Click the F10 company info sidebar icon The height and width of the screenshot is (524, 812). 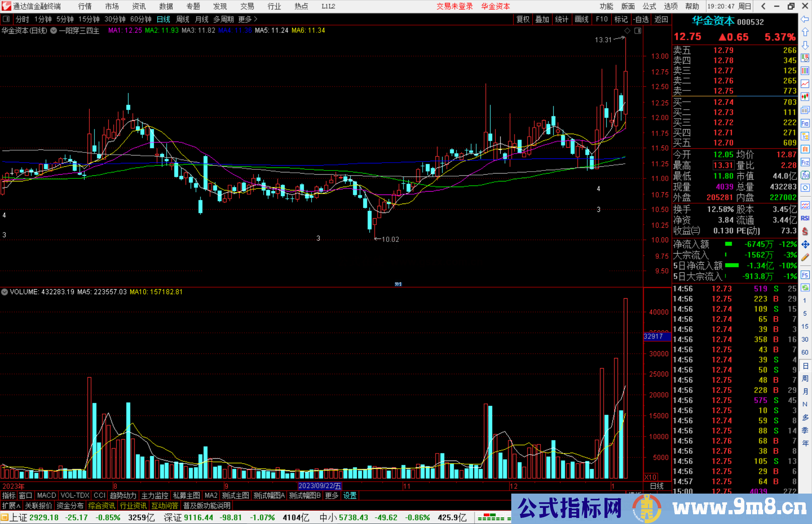click(805, 123)
